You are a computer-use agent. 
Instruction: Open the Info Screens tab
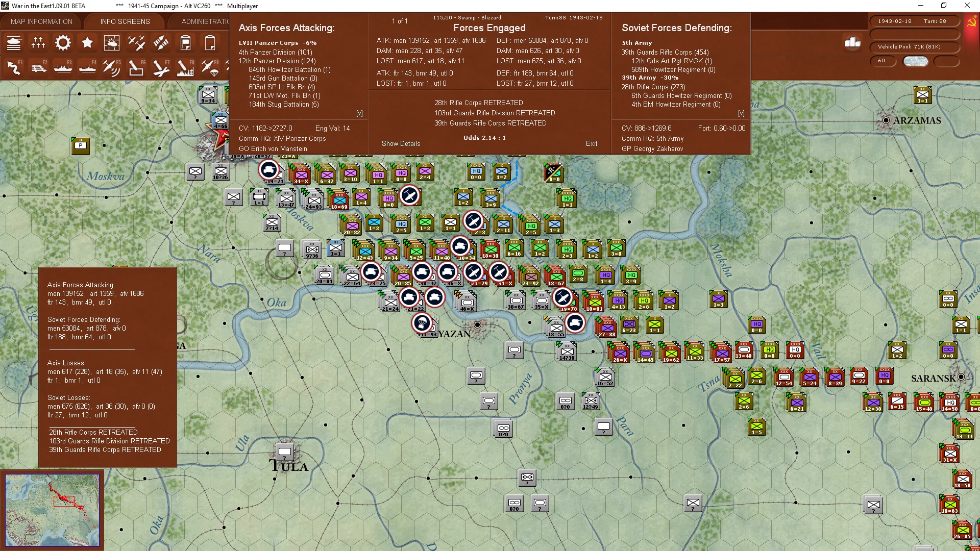point(125,21)
